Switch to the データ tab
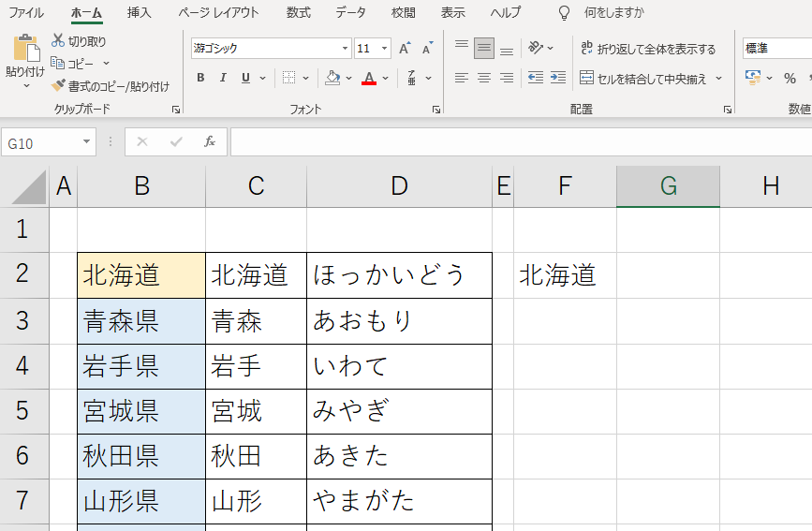Viewport: 812px width, 531px height. pyautogui.click(x=350, y=12)
